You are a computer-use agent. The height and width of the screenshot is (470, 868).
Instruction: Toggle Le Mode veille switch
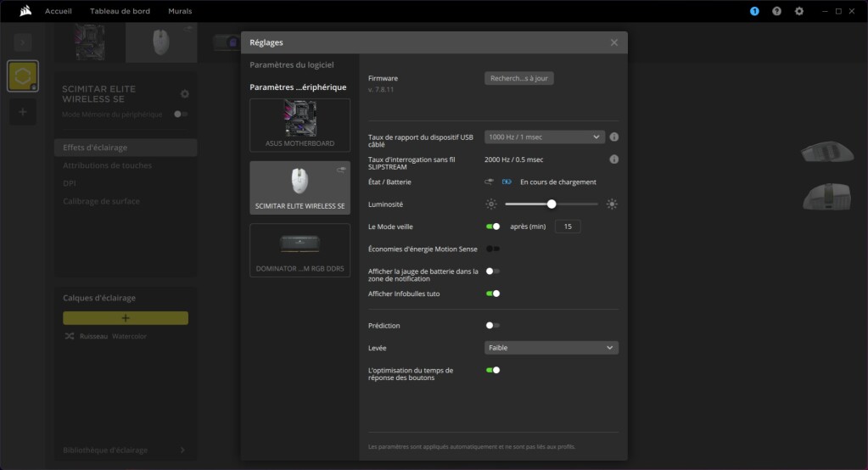(x=493, y=227)
